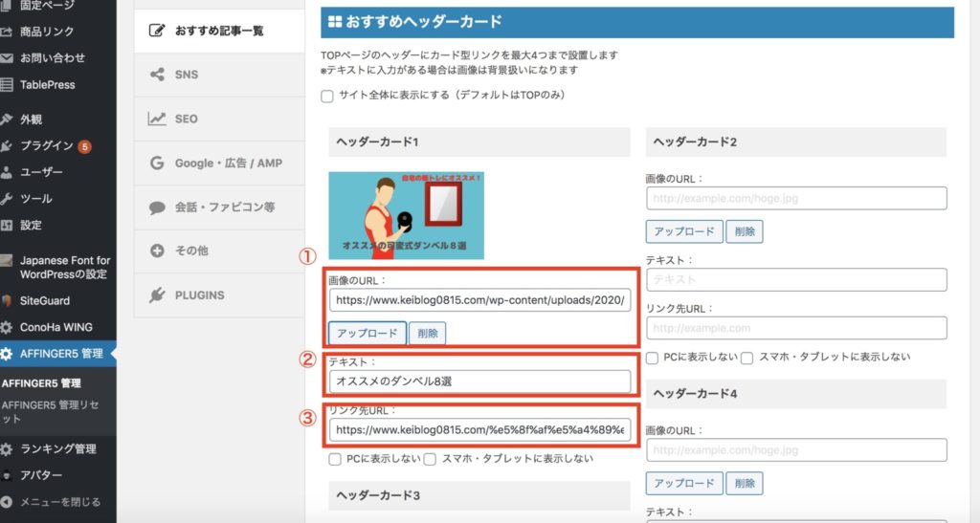Click the 外観 brush icon
Screen dimensions: 980x523
pyautogui.click(x=7, y=120)
